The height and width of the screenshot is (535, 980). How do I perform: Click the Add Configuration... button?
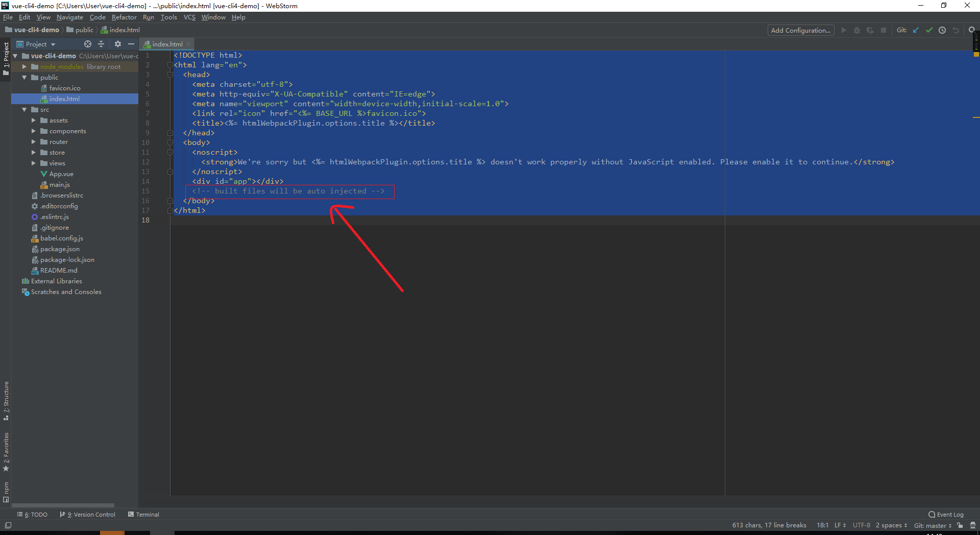[801, 30]
